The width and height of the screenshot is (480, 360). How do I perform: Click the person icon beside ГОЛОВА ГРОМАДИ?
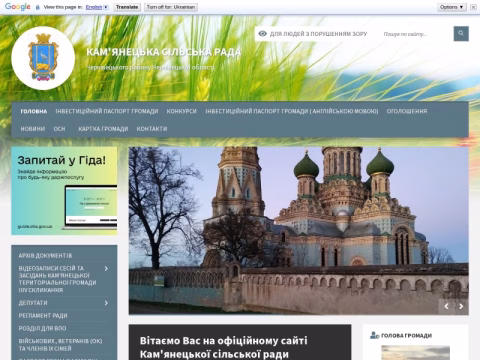pos(374,335)
